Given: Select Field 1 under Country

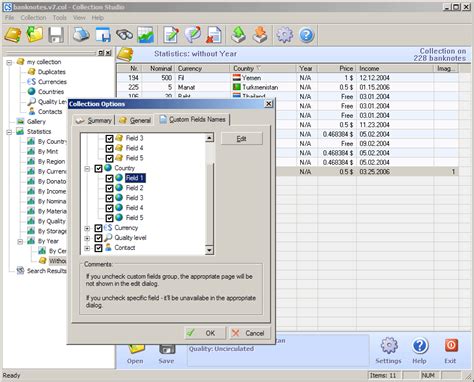Looking at the screenshot, I should 135,178.
